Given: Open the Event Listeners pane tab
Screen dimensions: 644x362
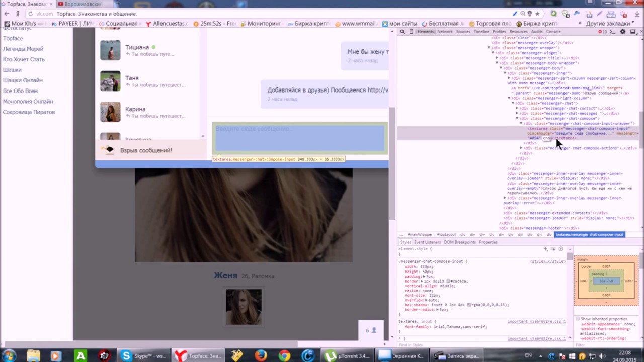Looking at the screenshot, I should click(427, 242).
